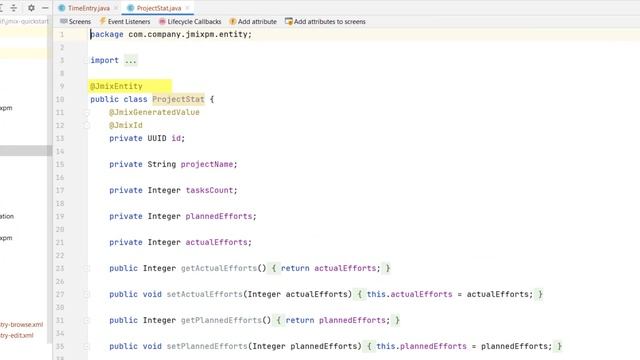Image resolution: width=640 pixels, height=360 pixels.
Task: Click the UUID type on line 13
Action: click(x=157, y=138)
